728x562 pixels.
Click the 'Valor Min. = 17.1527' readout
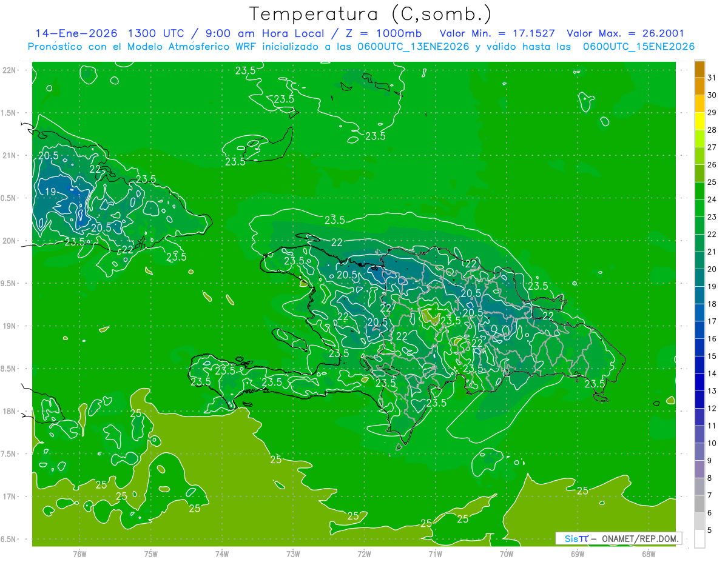coord(497,33)
